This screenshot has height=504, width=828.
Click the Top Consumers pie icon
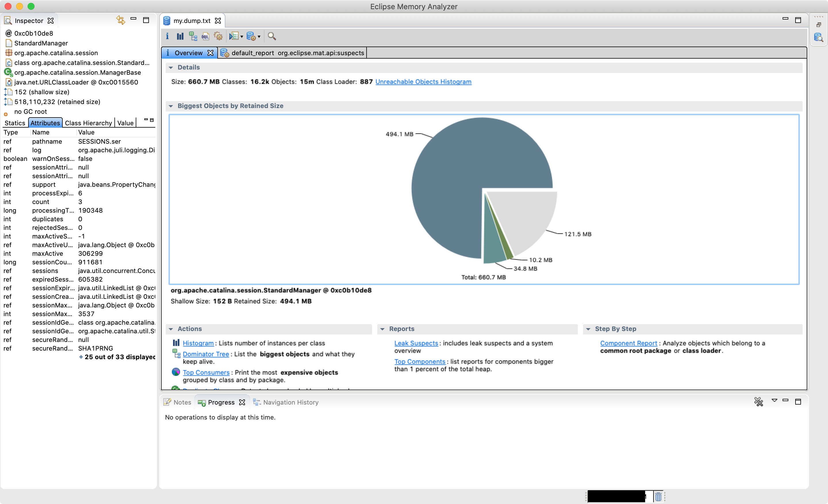[176, 372]
